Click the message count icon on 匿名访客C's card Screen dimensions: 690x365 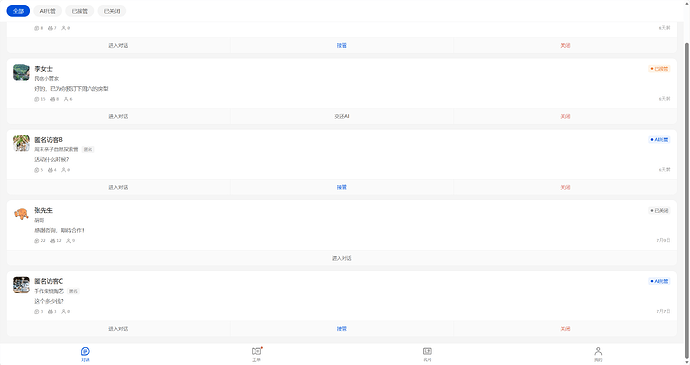point(37,312)
